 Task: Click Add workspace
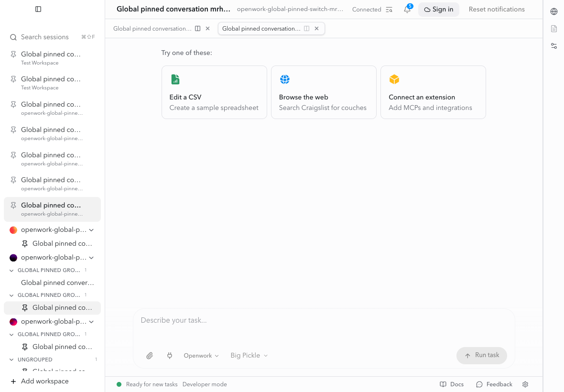coord(44,381)
